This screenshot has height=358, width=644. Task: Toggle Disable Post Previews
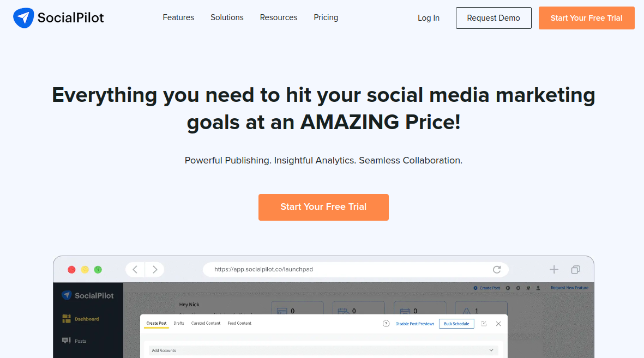pyautogui.click(x=415, y=324)
